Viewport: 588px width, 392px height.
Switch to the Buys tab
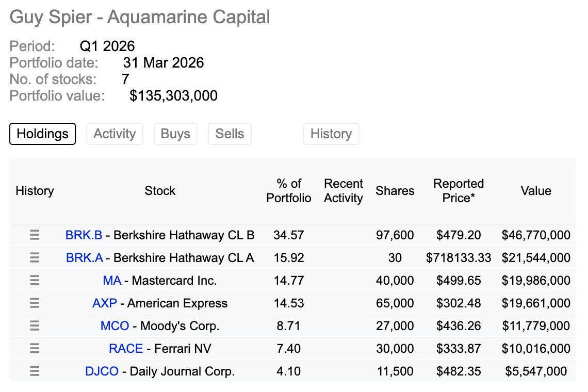pyautogui.click(x=175, y=134)
